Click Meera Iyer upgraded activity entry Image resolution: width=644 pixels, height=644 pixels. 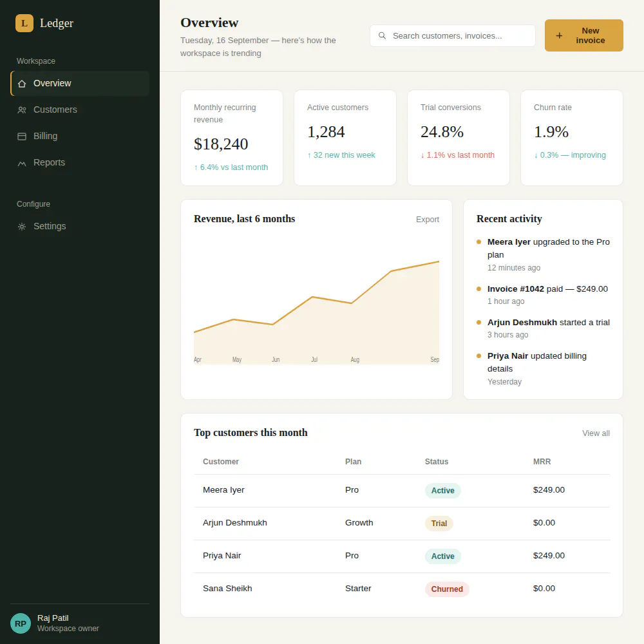point(543,254)
